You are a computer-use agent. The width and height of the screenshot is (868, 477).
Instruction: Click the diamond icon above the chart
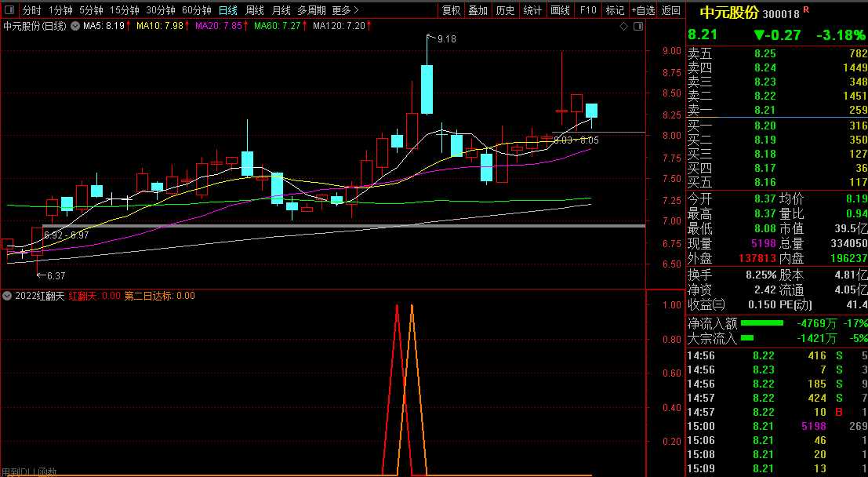tap(623, 26)
